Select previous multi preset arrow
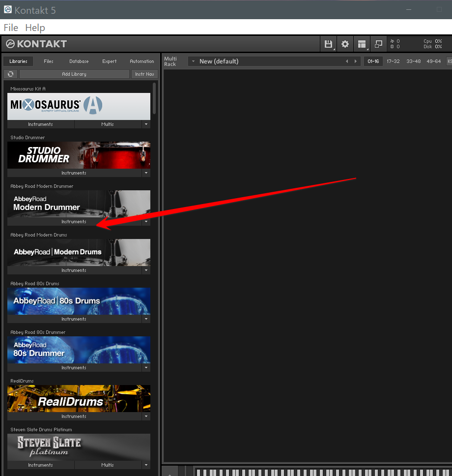 click(347, 61)
